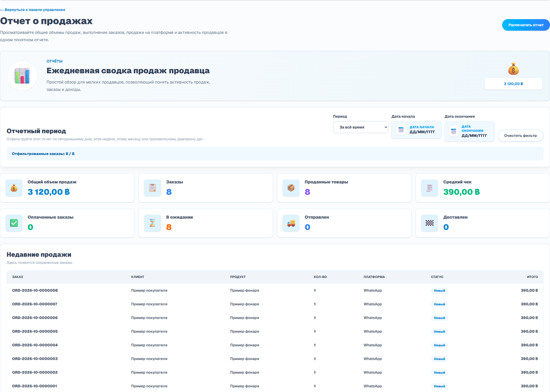Click the delivery truck icon in Отправлен card
Viewport: 550px width, 392px height.
click(x=291, y=223)
